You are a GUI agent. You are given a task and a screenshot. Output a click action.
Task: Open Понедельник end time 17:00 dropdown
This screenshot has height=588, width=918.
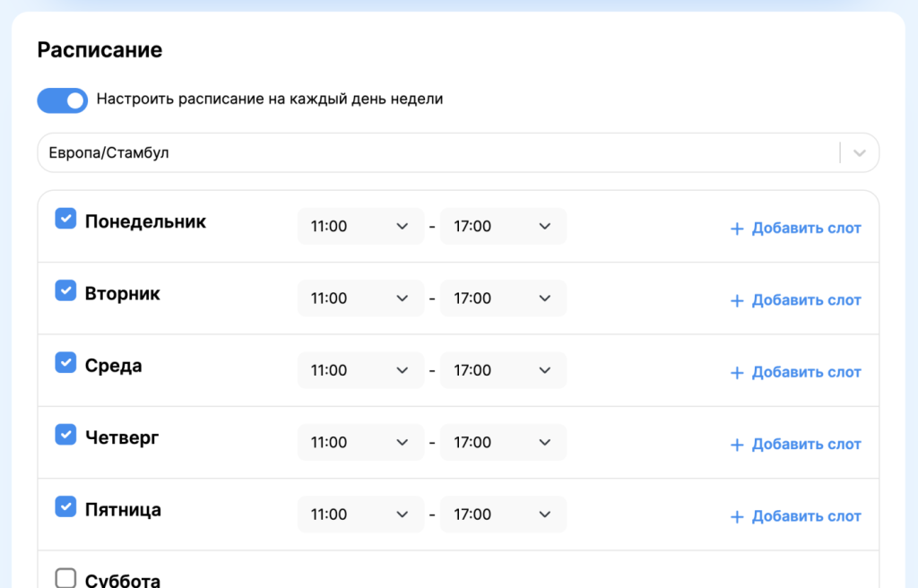[x=503, y=227]
